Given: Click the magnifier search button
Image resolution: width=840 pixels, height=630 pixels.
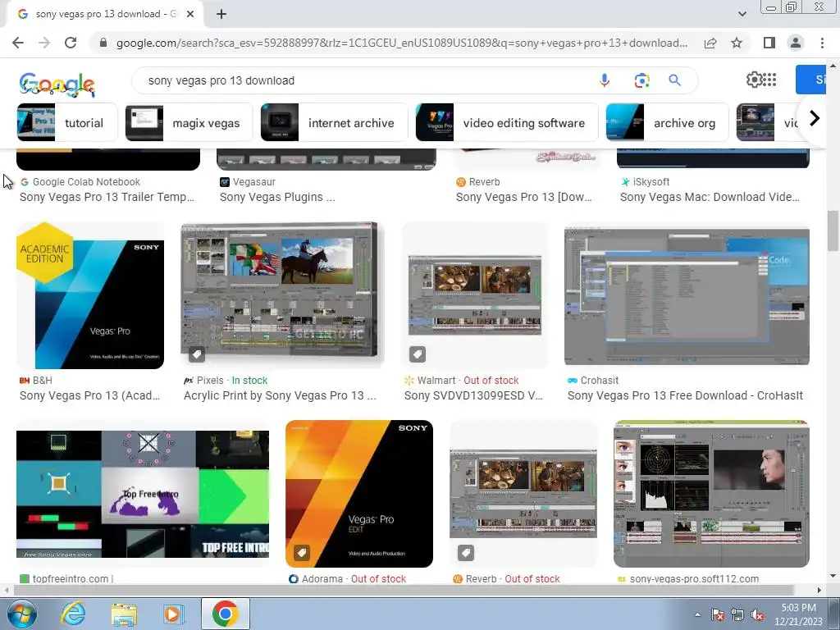Looking at the screenshot, I should coord(674,80).
